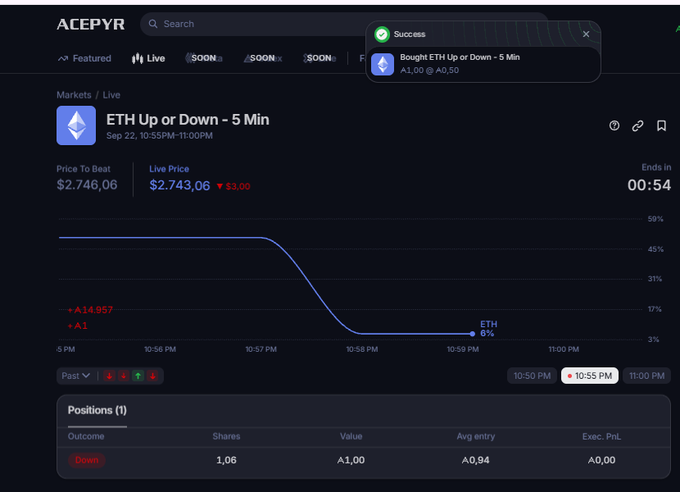This screenshot has width=680, height=492.
Task: Click the ETH Up or Down - 5 Min title
Action: (188, 119)
